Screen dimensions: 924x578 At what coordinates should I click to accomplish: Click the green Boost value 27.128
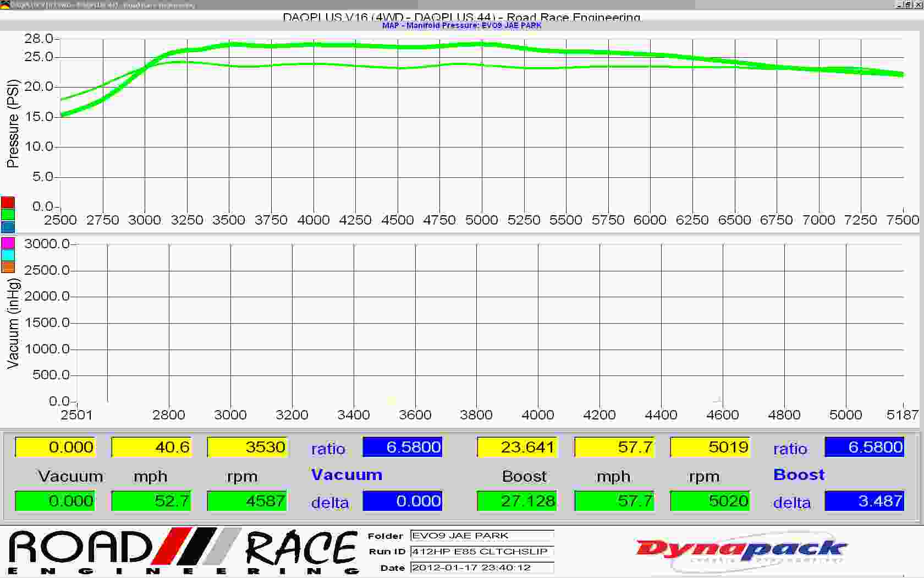pos(517,501)
